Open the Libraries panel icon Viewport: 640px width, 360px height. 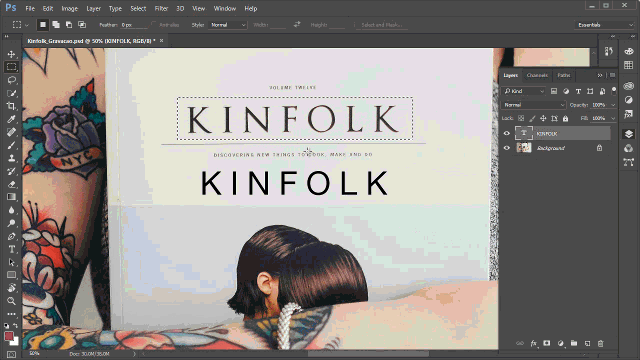click(629, 86)
